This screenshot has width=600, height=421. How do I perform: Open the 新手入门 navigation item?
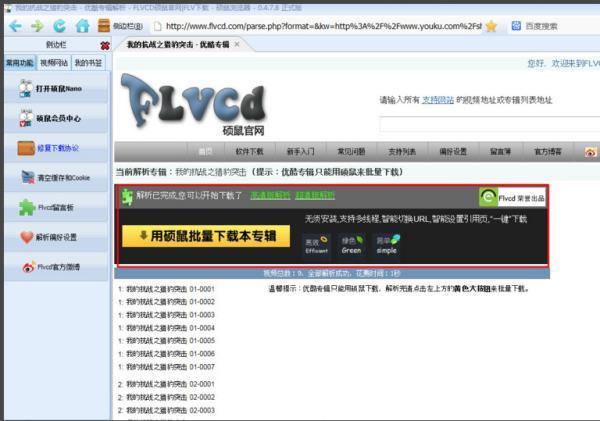pos(300,152)
